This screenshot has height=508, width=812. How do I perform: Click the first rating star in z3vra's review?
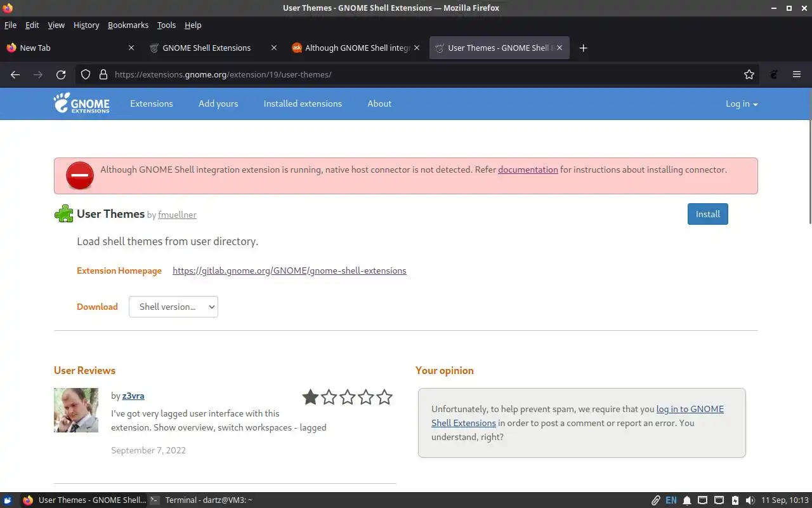pos(310,398)
